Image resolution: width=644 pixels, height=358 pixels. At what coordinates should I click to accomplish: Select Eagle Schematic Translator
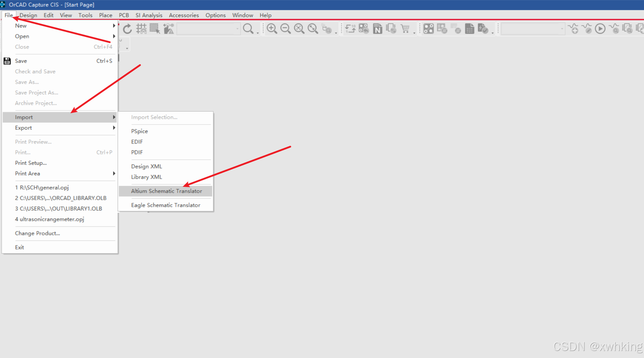[165, 205]
